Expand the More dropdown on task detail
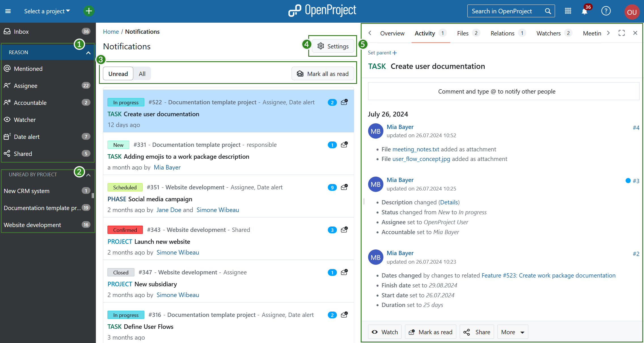The width and height of the screenshot is (644, 343). click(x=511, y=332)
